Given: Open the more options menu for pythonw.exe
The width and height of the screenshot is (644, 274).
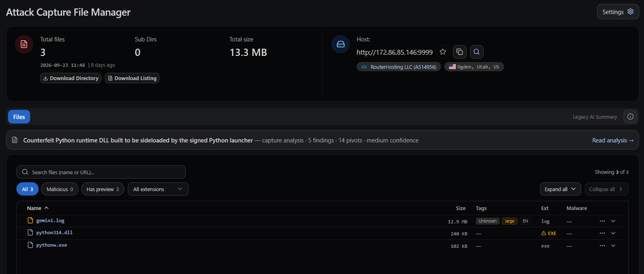Looking at the screenshot, I should point(602,246).
